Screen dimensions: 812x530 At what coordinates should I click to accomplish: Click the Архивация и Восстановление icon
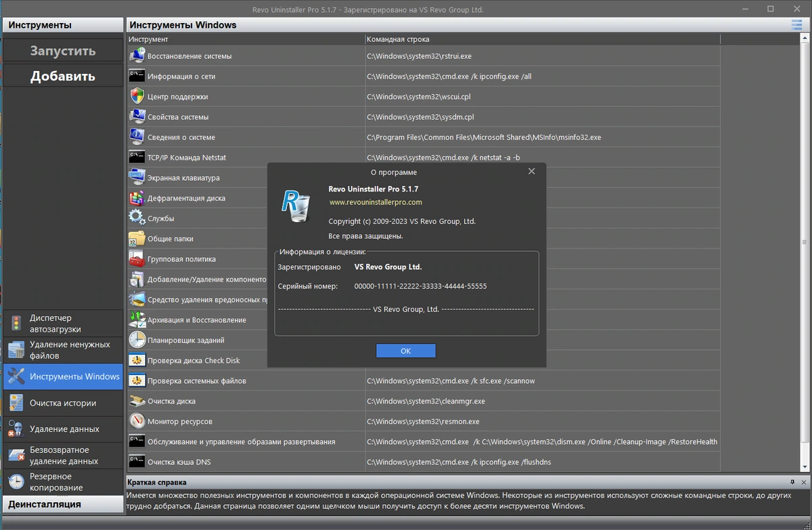click(137, 319)
